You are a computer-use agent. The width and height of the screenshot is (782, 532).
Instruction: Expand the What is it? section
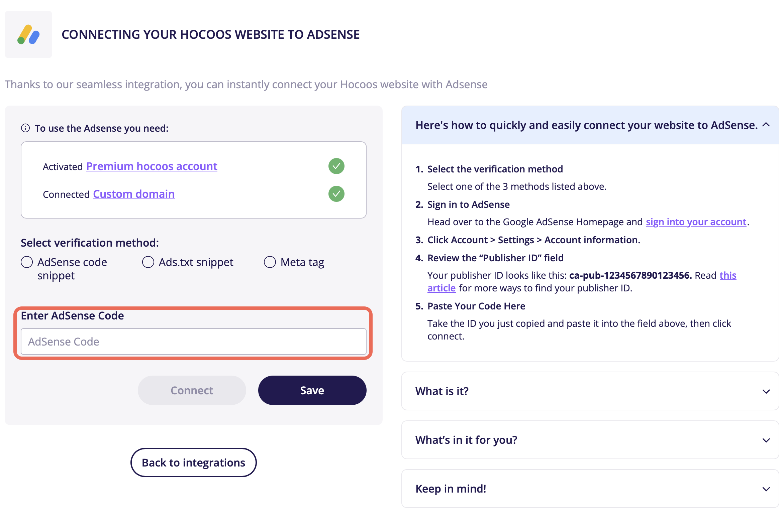pos(590,391)
